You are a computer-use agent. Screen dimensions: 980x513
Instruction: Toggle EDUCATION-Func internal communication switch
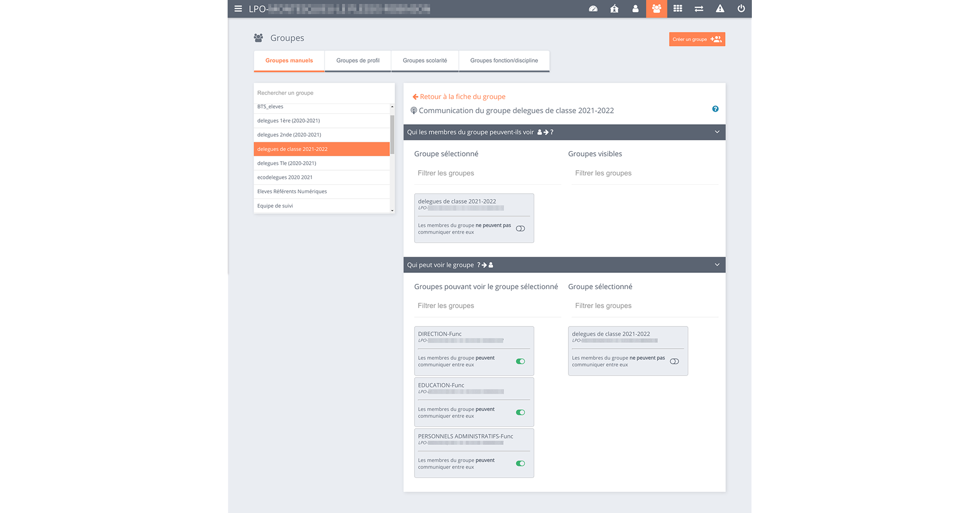(520, 412)
